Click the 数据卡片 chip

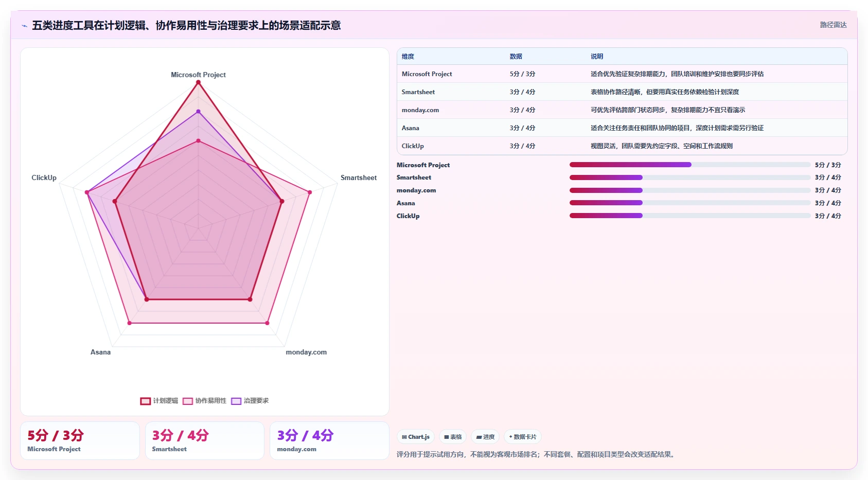point(523,437)
